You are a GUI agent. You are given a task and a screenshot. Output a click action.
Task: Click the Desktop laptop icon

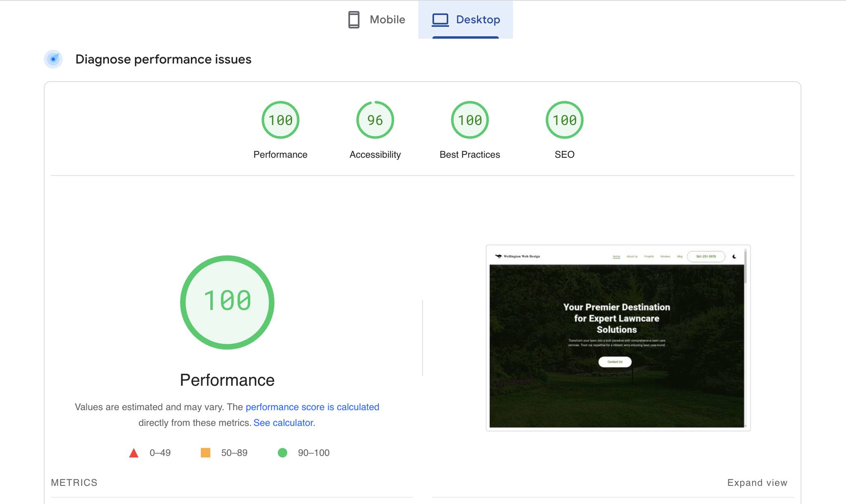click(x=440, y=19)
